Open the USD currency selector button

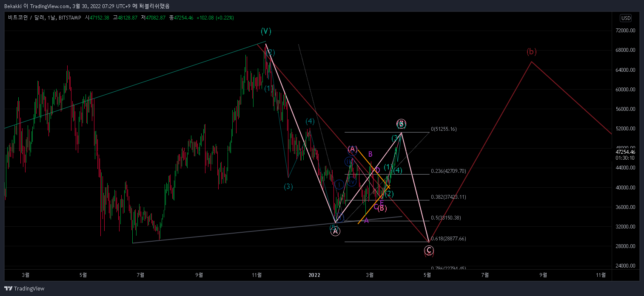click(x=626, y=18)
